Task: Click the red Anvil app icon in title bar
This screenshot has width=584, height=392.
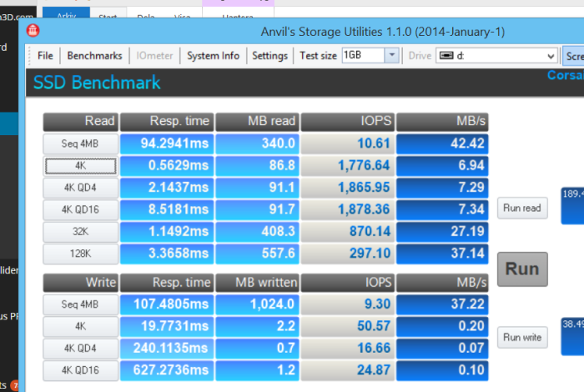Action: click(x=34, y=32)
